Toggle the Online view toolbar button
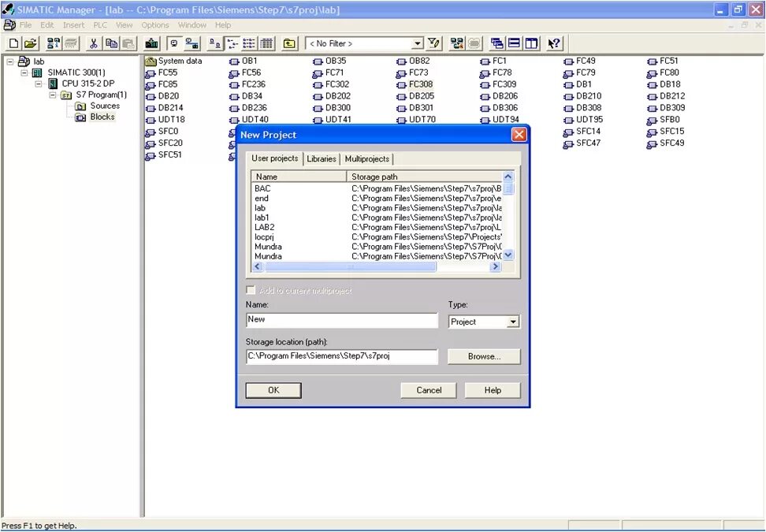Screen dimensions: 766x532 [x=192, y=43]
